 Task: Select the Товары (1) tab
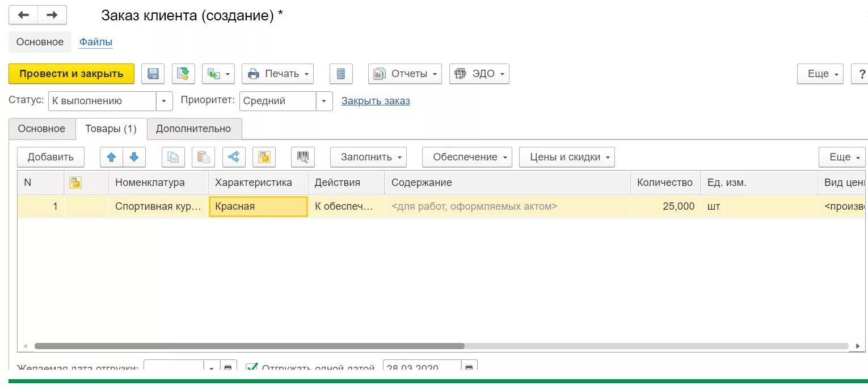click(111, 129)
